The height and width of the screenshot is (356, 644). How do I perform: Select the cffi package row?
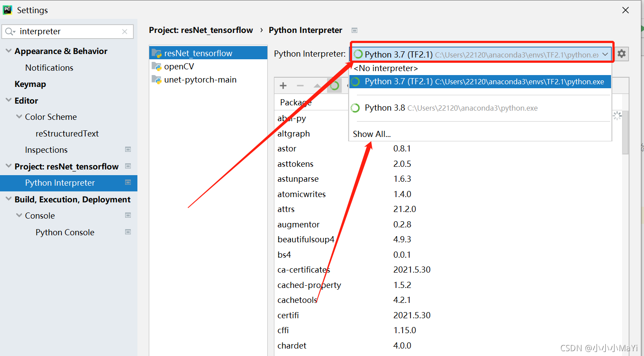coord(448,331)
